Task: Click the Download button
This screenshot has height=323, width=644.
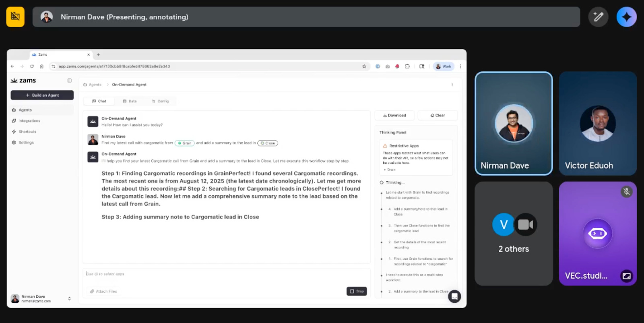Action: 394,115
